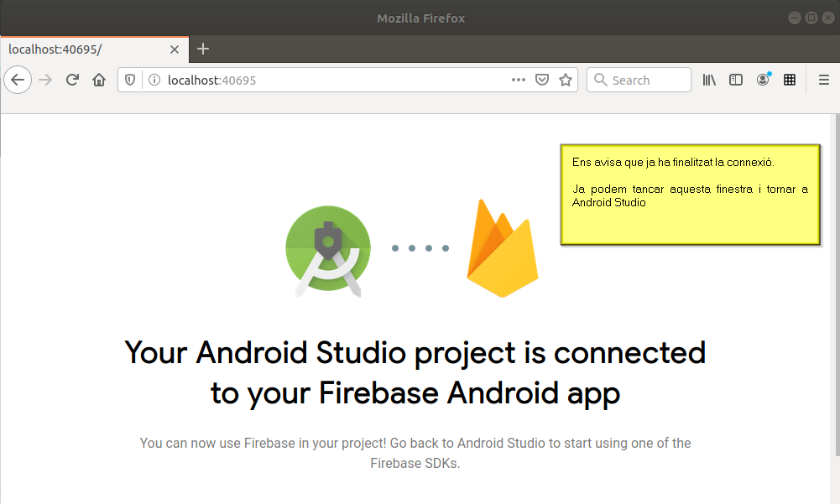
Task: Open tracking protection shield info
Action: click(x=130, y=80)
